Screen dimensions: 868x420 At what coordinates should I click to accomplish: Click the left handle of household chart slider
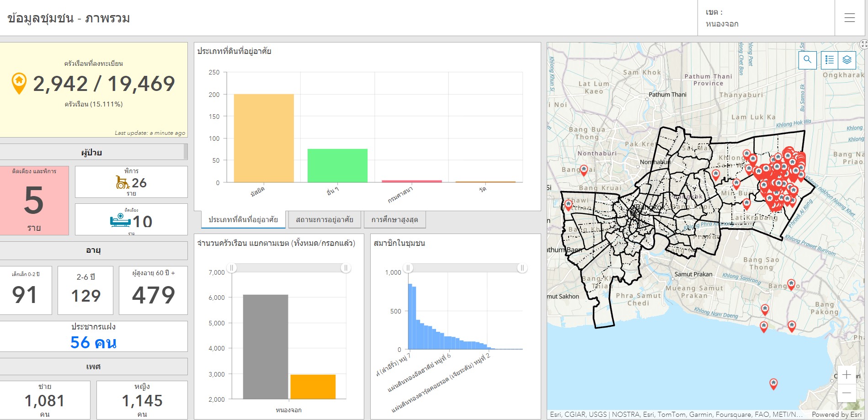[232, 268]
